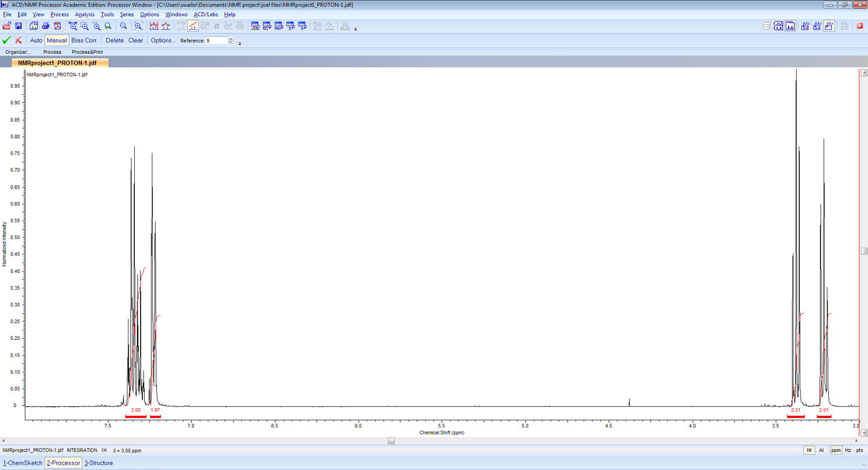868x470 pixels.
Task: Toggle Manual integration mode
Action: click(57, 41)
